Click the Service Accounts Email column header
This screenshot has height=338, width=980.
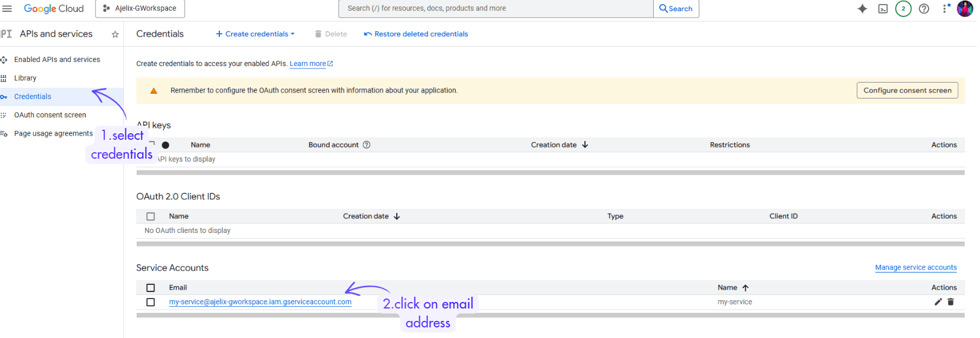(177, 288)
